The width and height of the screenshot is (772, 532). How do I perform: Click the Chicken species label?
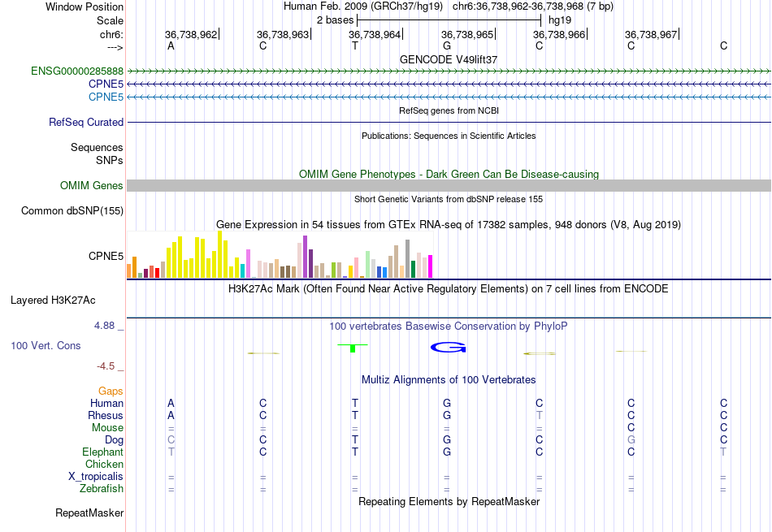(104, 464)
